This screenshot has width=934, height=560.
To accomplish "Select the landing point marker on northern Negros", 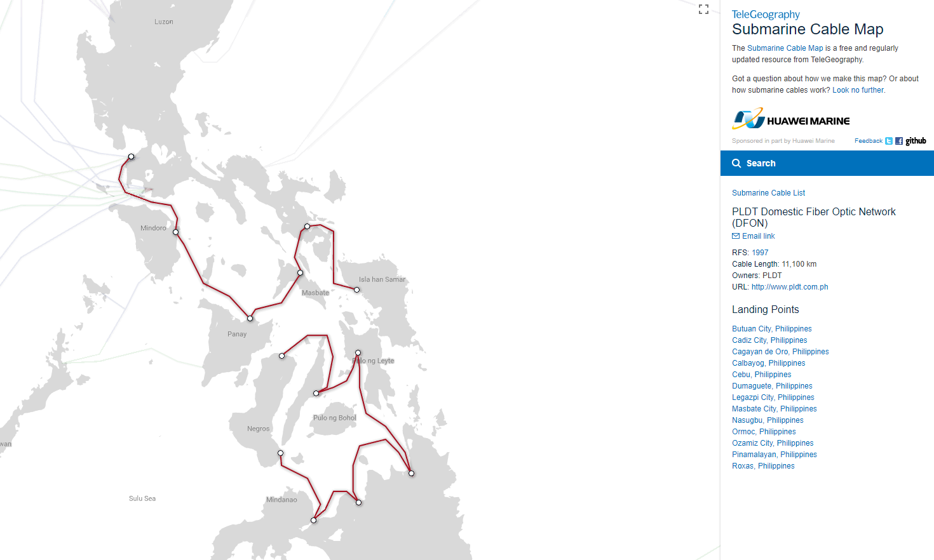I will [281, 356].
